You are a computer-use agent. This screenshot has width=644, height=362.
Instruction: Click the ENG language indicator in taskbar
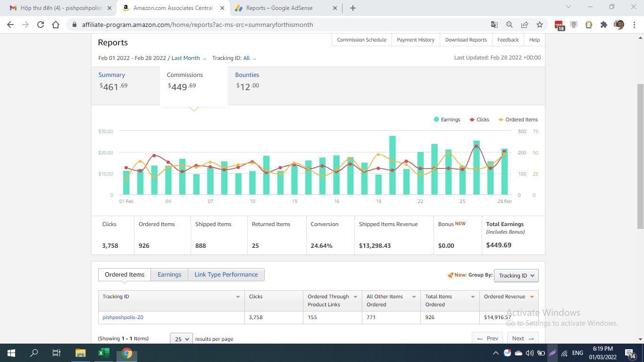(577, 353)
